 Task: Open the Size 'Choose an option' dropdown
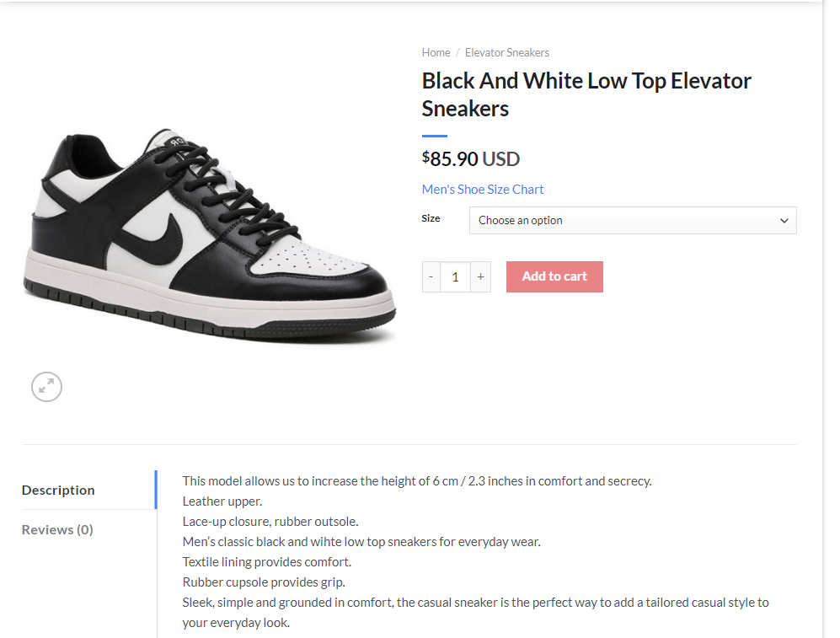point(632,220)
